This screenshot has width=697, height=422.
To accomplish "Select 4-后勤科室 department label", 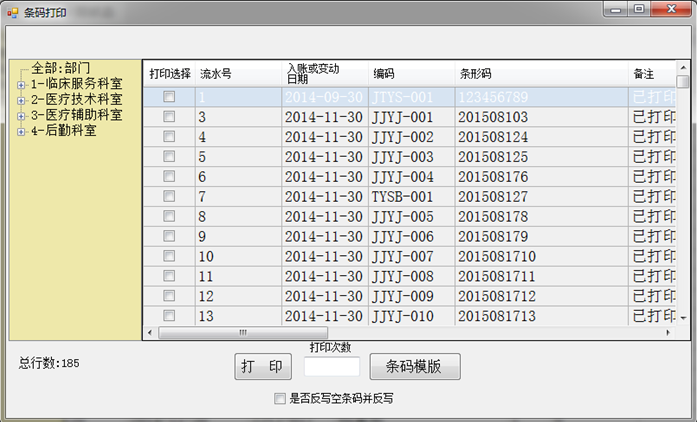I will (64, 130).
